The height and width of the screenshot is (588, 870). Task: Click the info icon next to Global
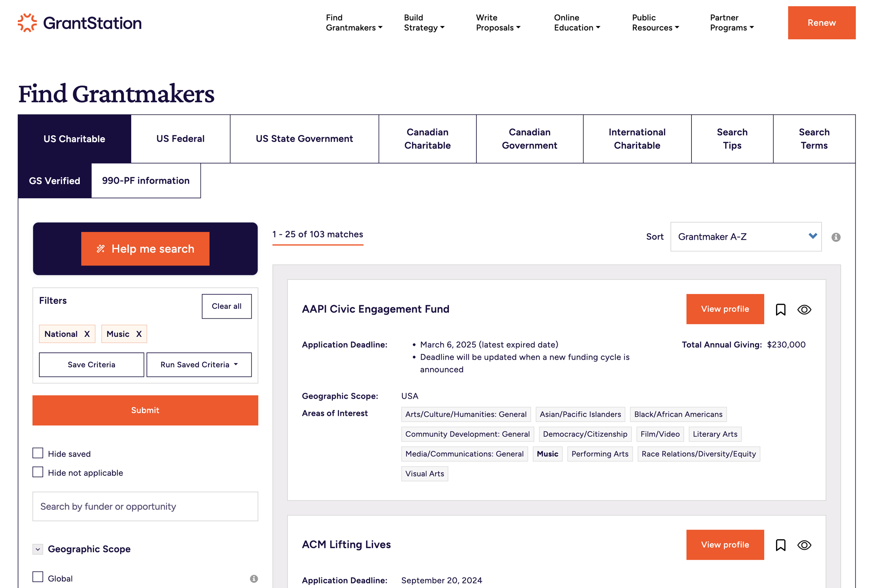pos(254,578)
